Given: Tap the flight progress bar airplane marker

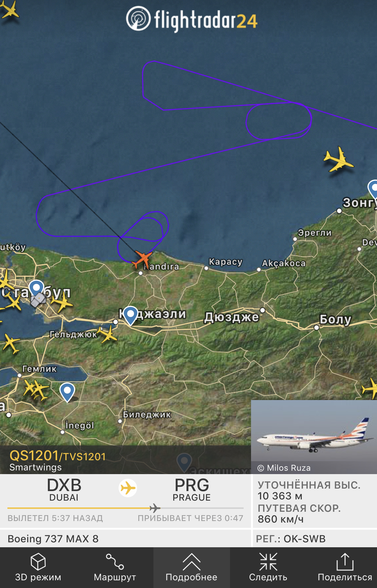Looking at the screenshot, I should [155, 508].
